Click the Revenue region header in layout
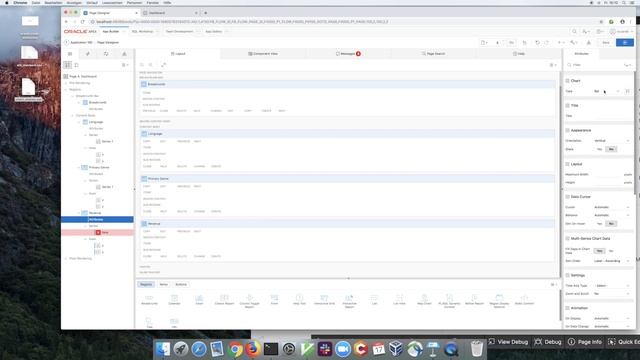The height and width of the screenshot is (360, 640). tap(347, 224)
